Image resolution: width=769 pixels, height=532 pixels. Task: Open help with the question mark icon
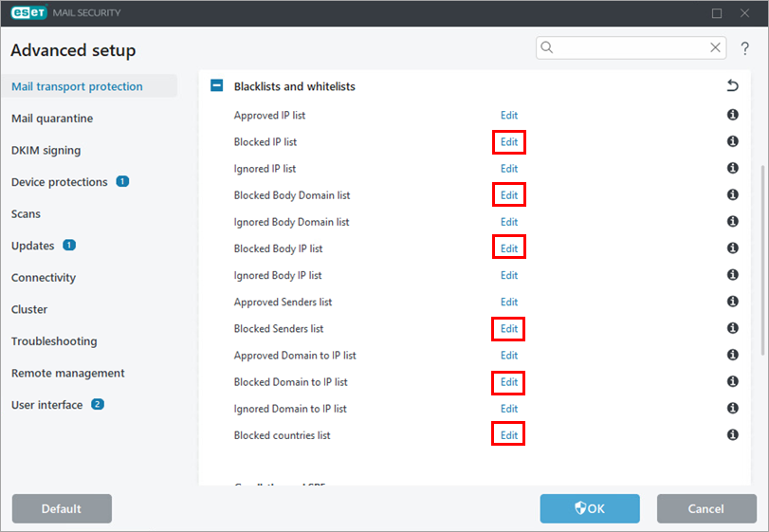point(744,48)
